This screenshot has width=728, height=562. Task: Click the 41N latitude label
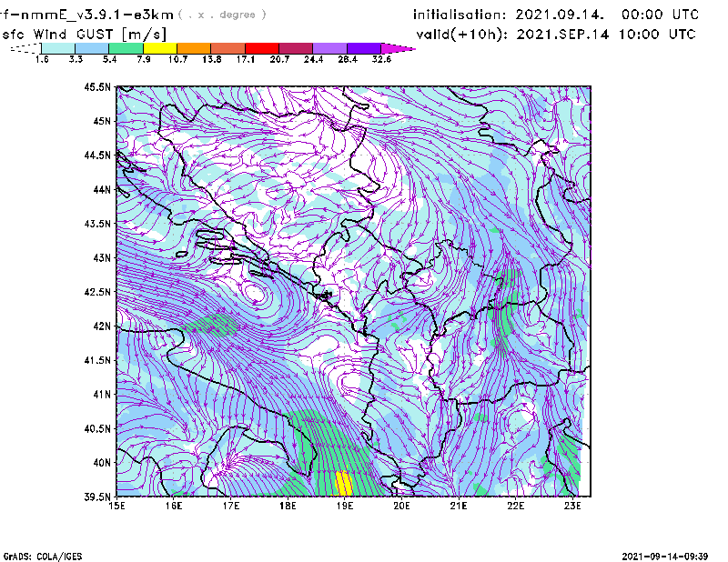[102, 395]
